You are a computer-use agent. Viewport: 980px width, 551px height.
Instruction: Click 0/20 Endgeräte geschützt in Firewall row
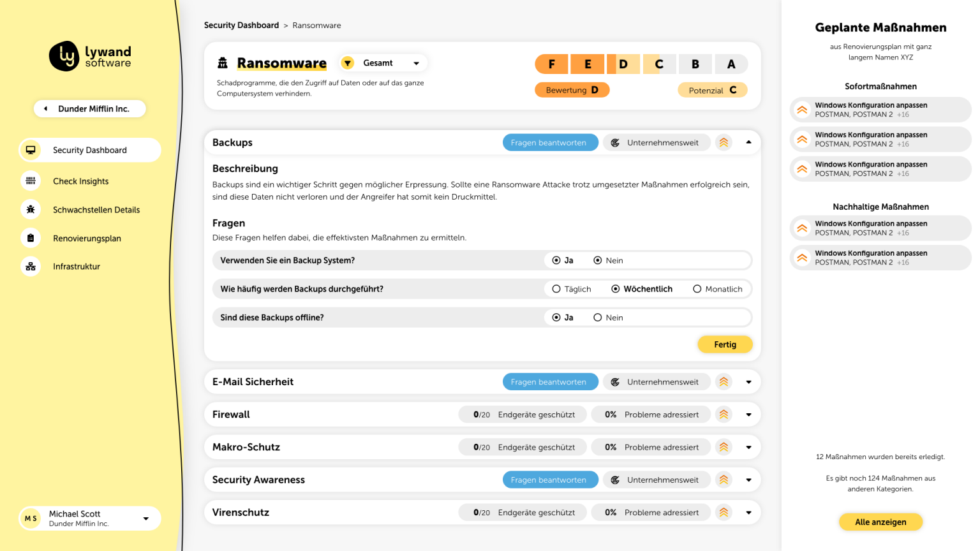coord(523,415)
